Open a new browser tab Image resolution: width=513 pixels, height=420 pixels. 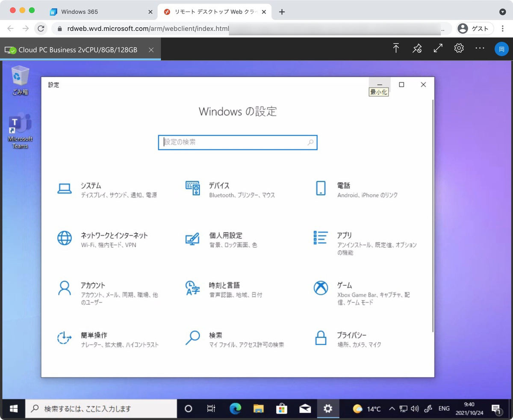coord(282,12)
